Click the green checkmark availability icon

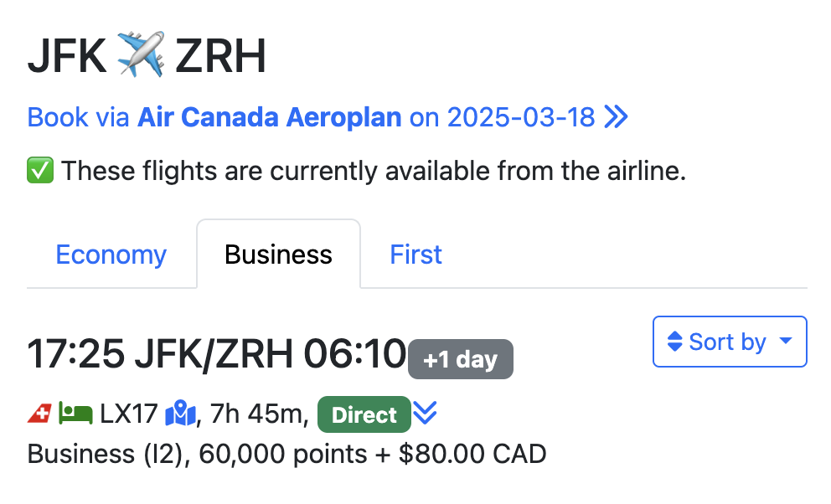40,172
